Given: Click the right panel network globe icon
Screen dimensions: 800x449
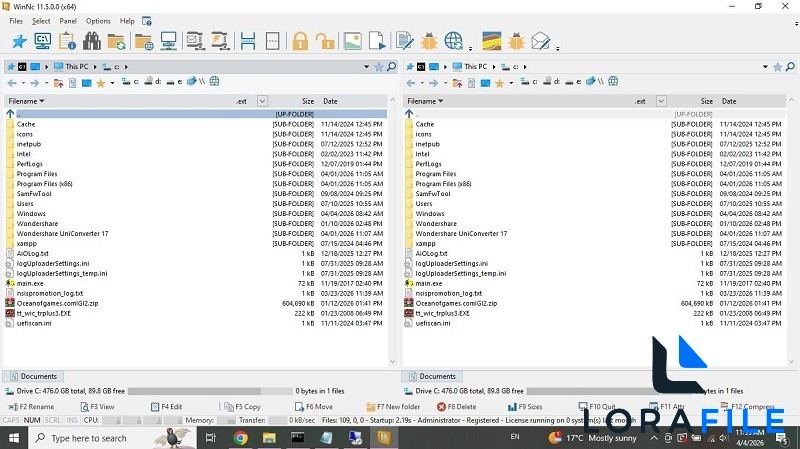Looking at the screenshot, I should click(613, 81).
